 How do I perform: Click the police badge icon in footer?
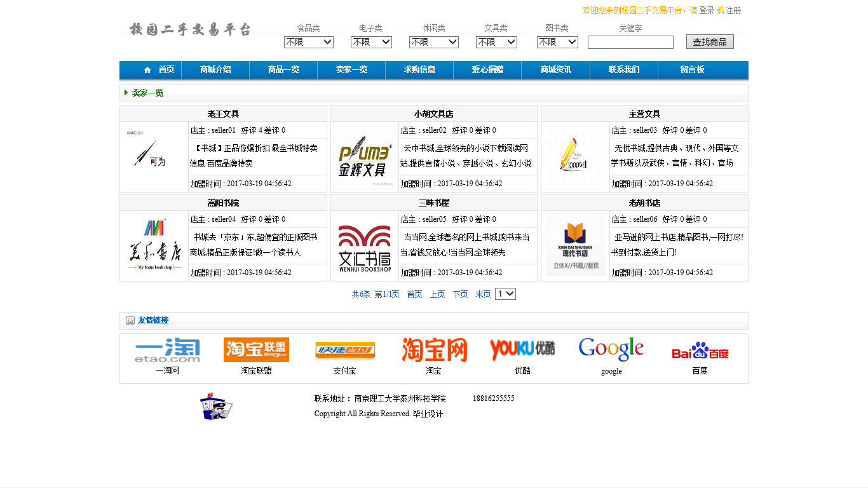coord(216,407)
